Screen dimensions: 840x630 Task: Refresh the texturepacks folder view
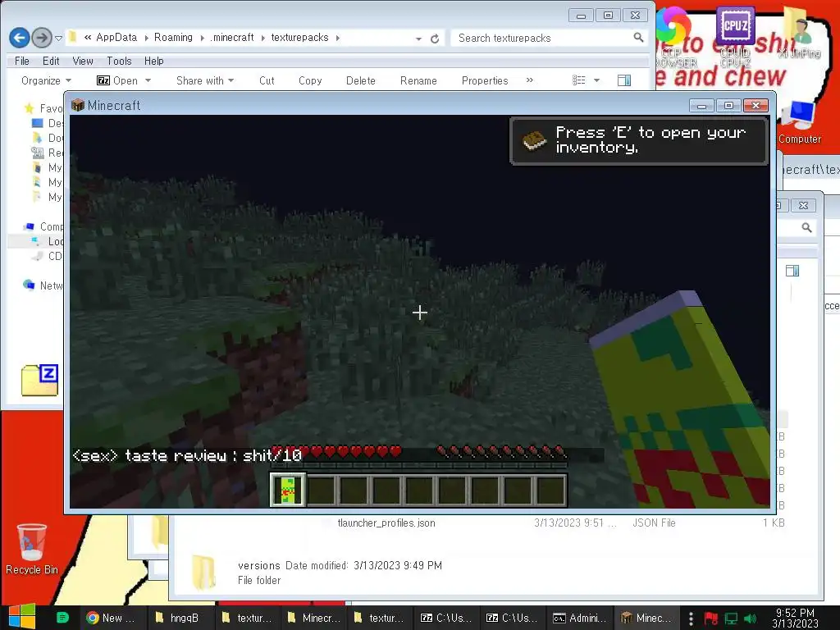435,38
